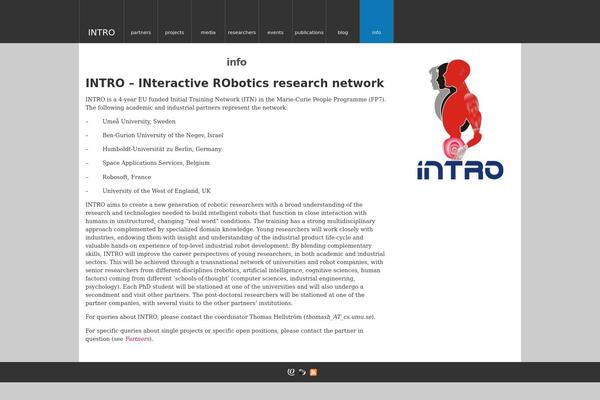
Task: Click the INTRO robot logo image
Action: pos(460,119)
